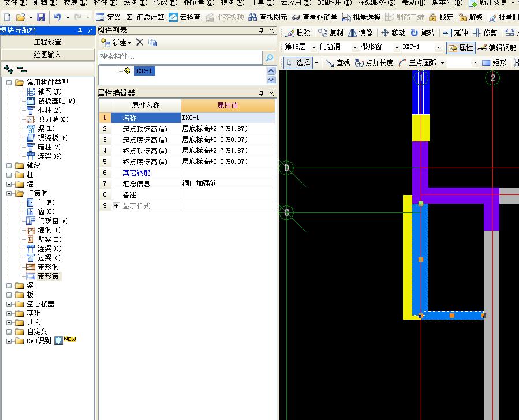This screenshot has width=519, height=420.
Task: Open the 视图(V) menu
Action: click(x=232, y=3)
